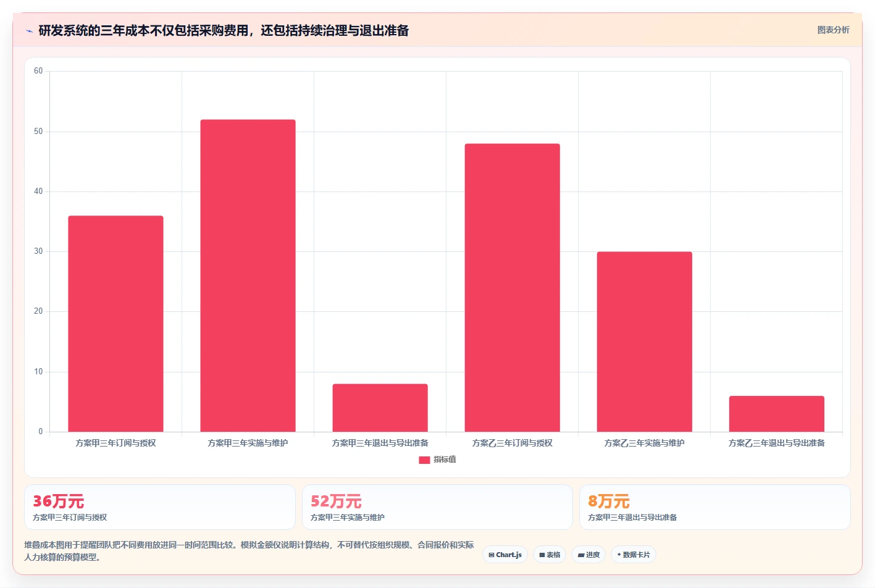
Task: Click the 方案甲三年退出与导出准备 bar in the chart
Action: [380, 408]
